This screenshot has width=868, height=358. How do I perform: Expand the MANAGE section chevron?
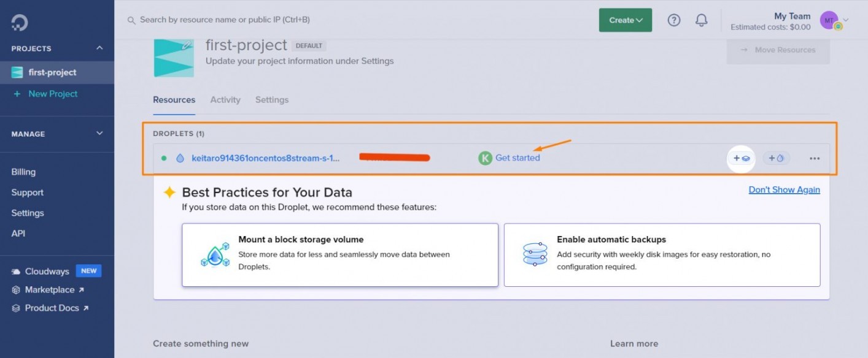coord(100,134)
